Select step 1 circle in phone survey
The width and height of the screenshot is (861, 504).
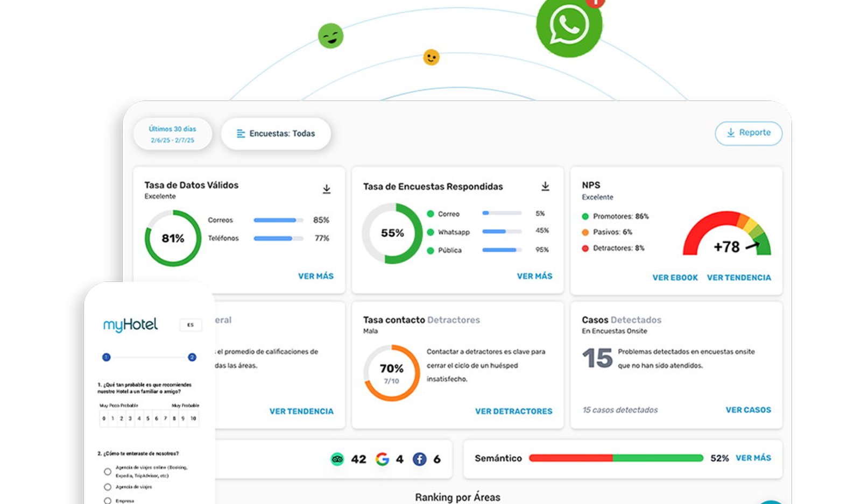pyautogui.click(x=106, y=357)
